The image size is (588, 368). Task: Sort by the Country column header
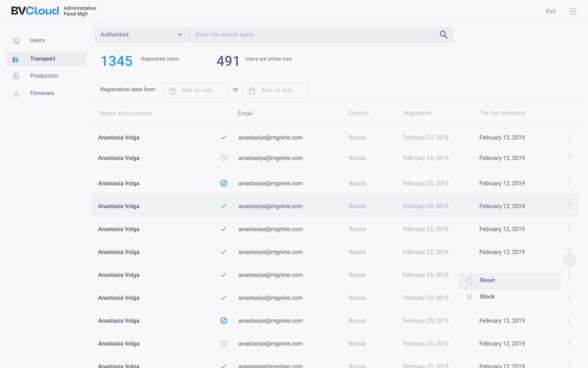coord(359,113)
